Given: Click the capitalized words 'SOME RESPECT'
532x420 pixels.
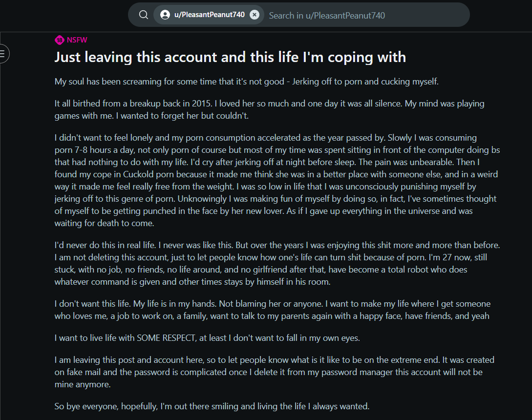Looking at the screenshot, I should coord(166,338).
